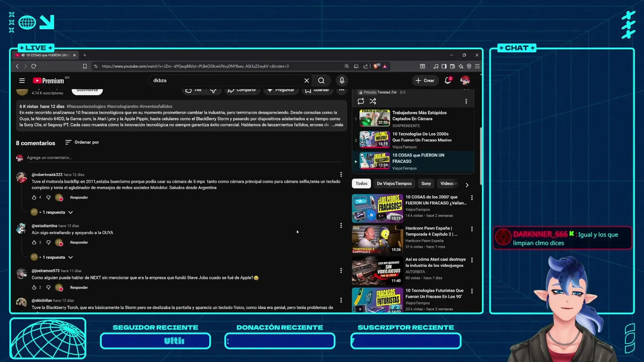Open the Brave Rewards triangle icon

coord(384,66)
